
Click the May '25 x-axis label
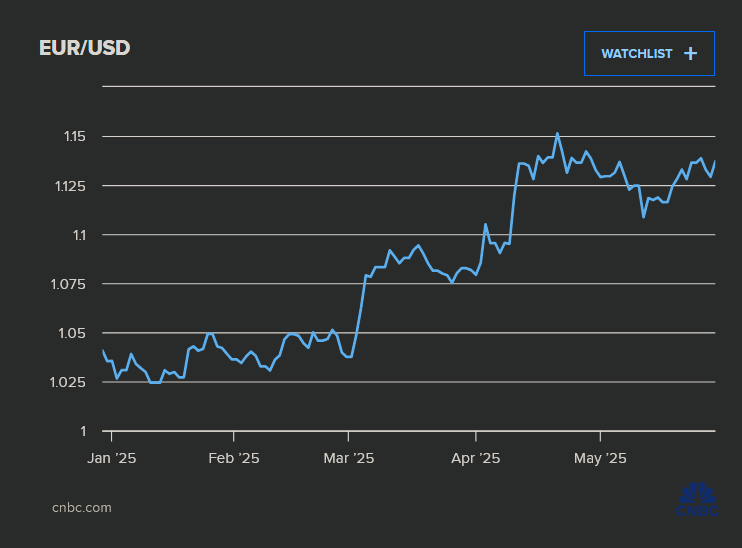coord(600,459)
